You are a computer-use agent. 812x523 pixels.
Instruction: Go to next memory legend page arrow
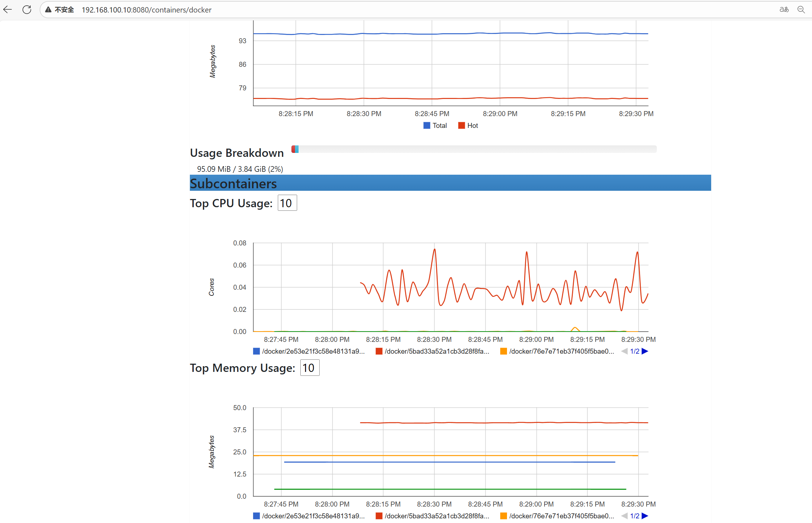[645, 516]
